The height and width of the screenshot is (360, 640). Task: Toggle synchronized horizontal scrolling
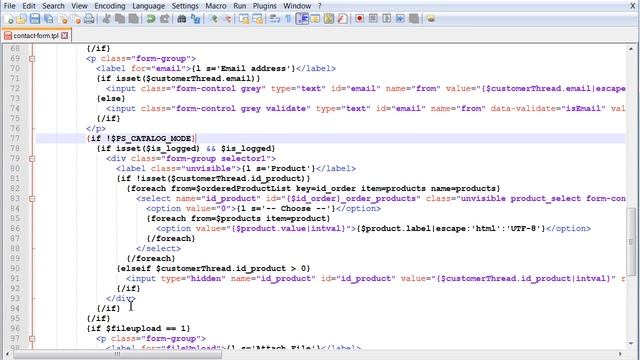pos(258,19)
